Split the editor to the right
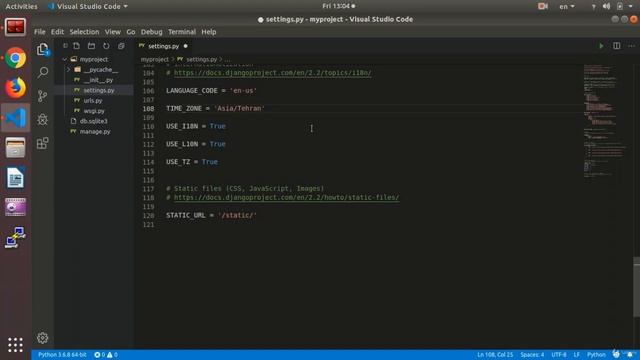Screen dimensions: 640x360 [617, 46]
